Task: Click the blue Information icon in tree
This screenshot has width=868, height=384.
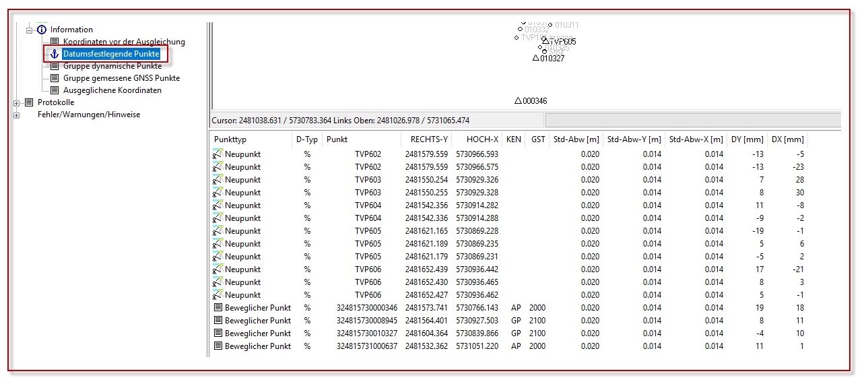Action: click(x=42, y=30)
